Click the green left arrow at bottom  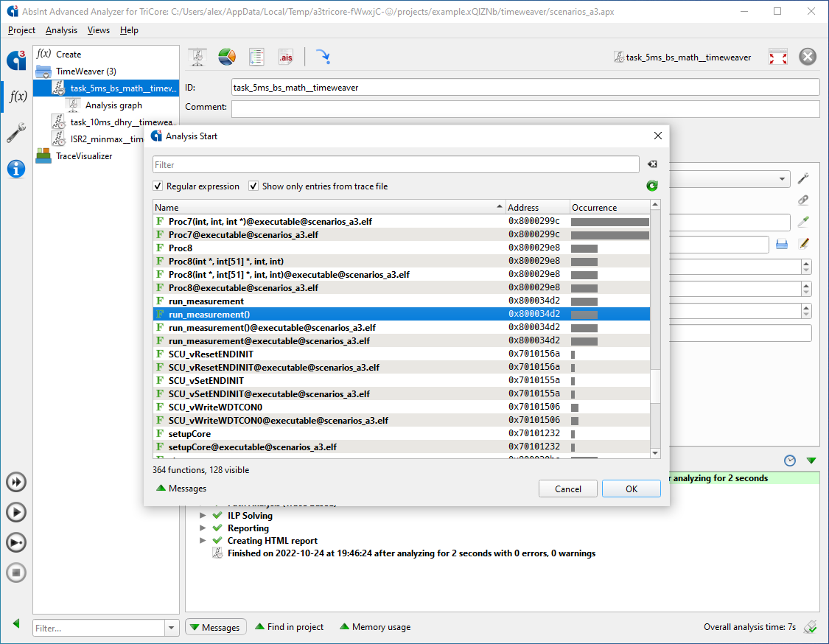tap(16, 623)
